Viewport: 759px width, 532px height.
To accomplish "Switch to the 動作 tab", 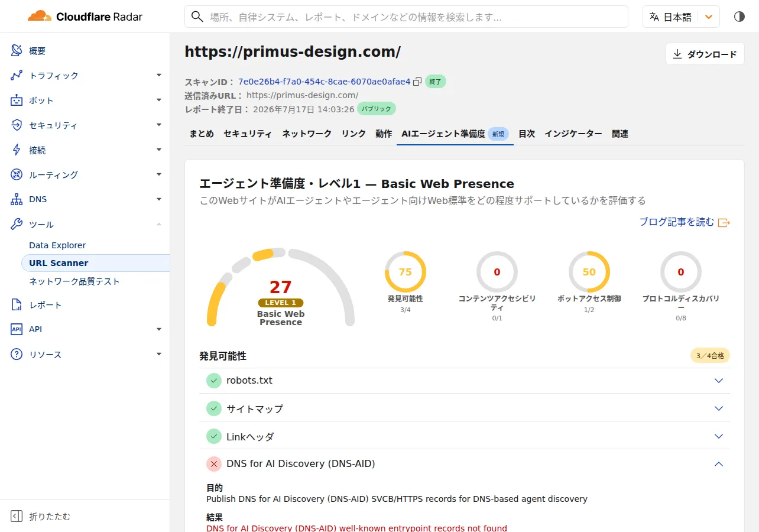I will (384, 134).
